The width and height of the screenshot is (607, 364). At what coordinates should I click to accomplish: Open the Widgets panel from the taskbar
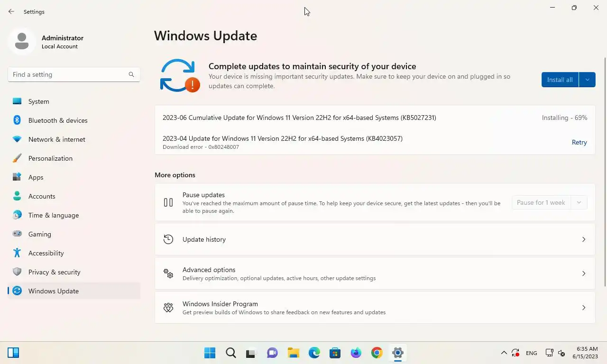13,353
